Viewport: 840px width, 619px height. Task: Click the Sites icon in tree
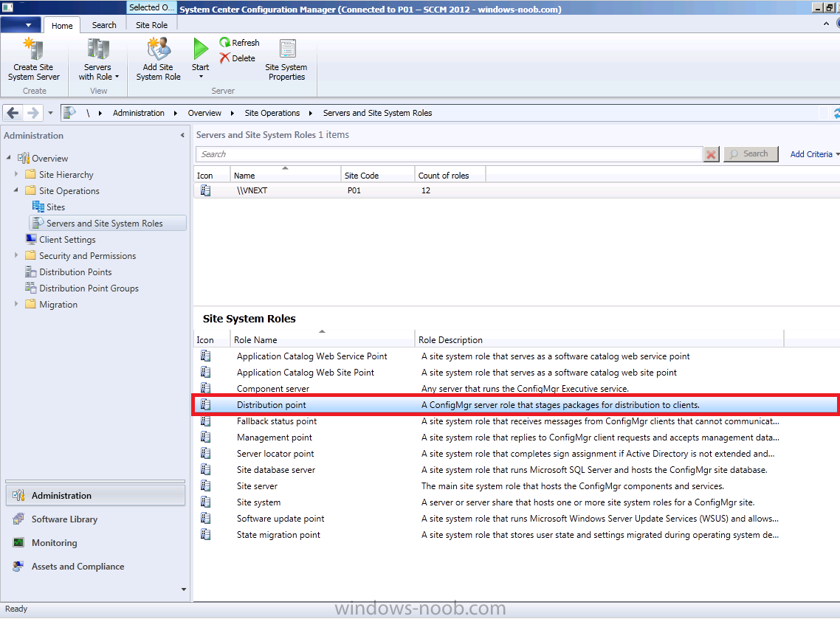38,207
